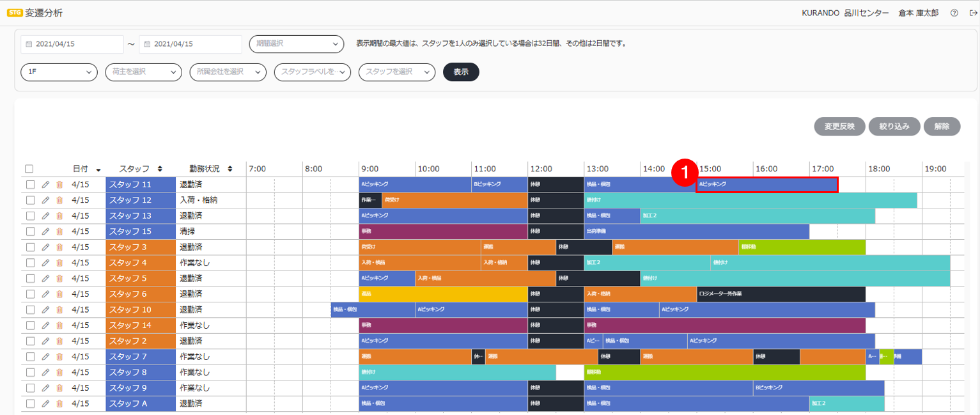
Task: Click the 表示 button
Action: (461, 72)
